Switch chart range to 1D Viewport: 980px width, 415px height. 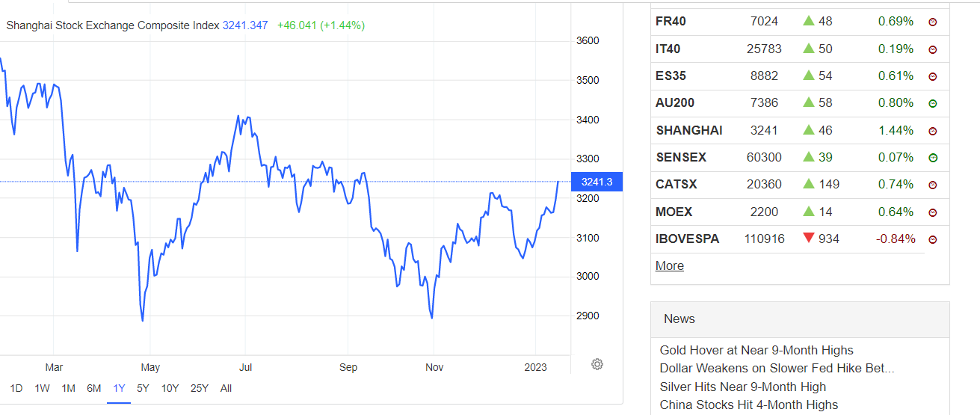coord(16,388)
